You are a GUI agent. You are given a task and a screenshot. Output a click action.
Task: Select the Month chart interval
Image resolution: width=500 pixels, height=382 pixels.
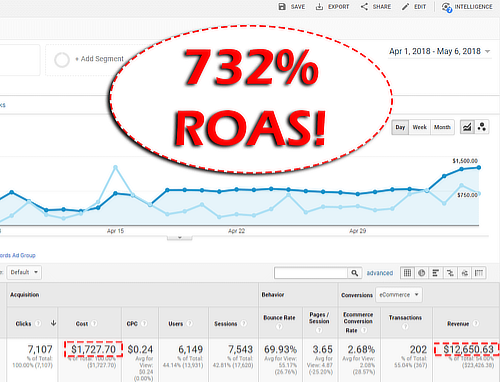point(442,127)
